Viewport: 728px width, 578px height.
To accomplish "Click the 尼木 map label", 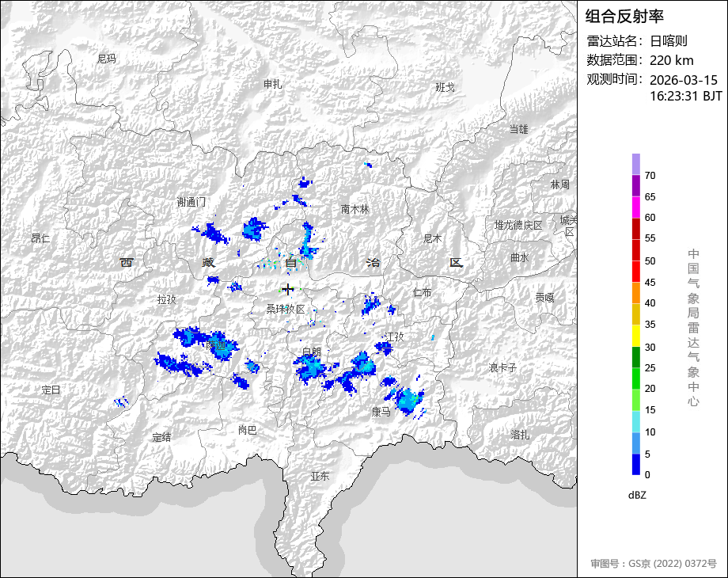I will pyautogui.click(x=432, y=239).
